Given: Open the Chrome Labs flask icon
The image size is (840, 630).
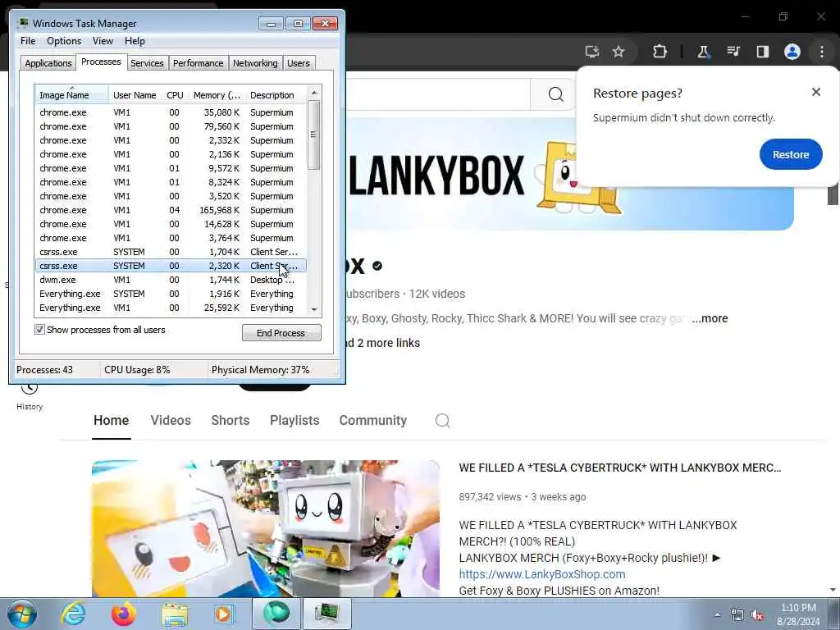Looking at the screenshot, I should pos(703,52).
